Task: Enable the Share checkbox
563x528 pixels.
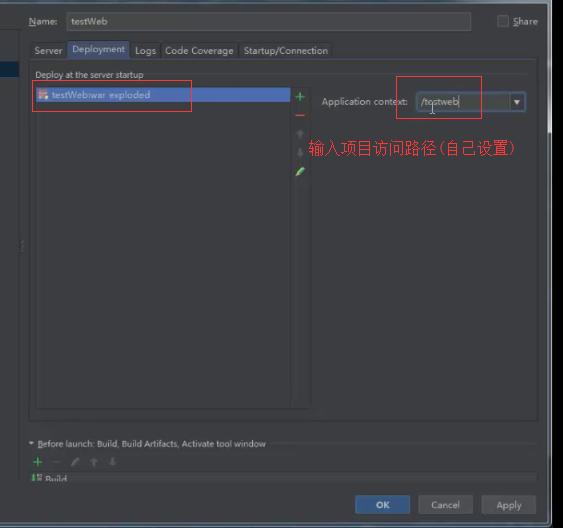Action: 503,21
